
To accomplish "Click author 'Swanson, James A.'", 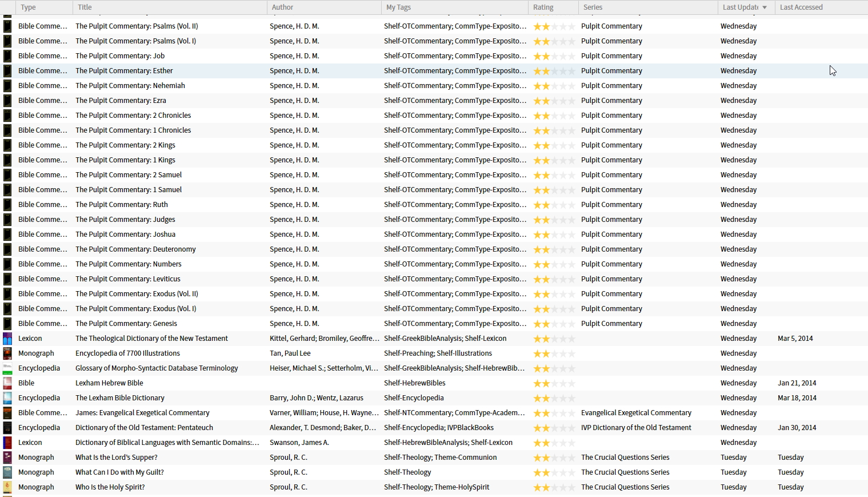I will tap(299, 443).
